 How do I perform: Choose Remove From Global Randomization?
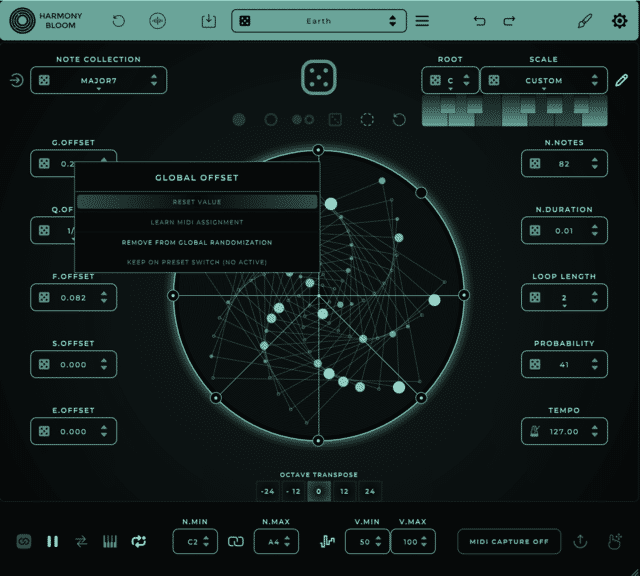[197, 242]
